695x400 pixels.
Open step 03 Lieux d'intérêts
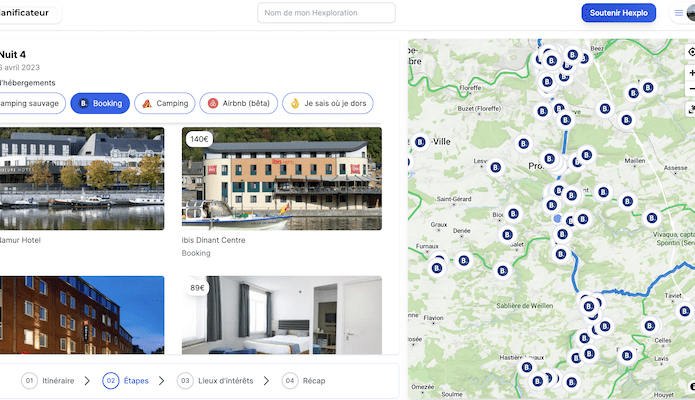tap(214, 381)
